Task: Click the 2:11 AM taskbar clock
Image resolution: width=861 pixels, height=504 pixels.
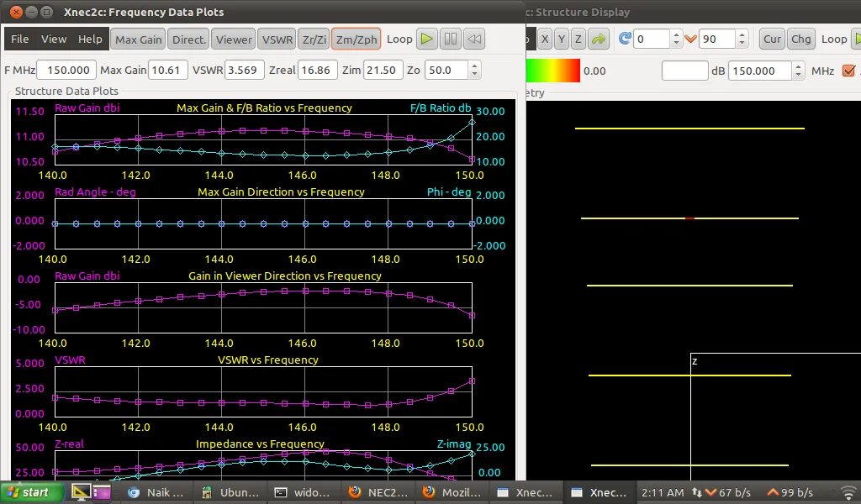Action: coord(663,492)
